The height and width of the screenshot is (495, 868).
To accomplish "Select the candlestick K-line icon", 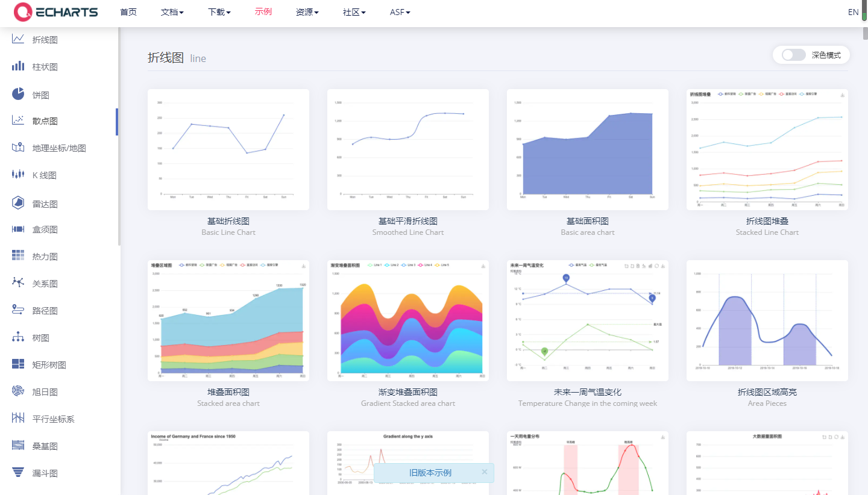I will point(18,175).
